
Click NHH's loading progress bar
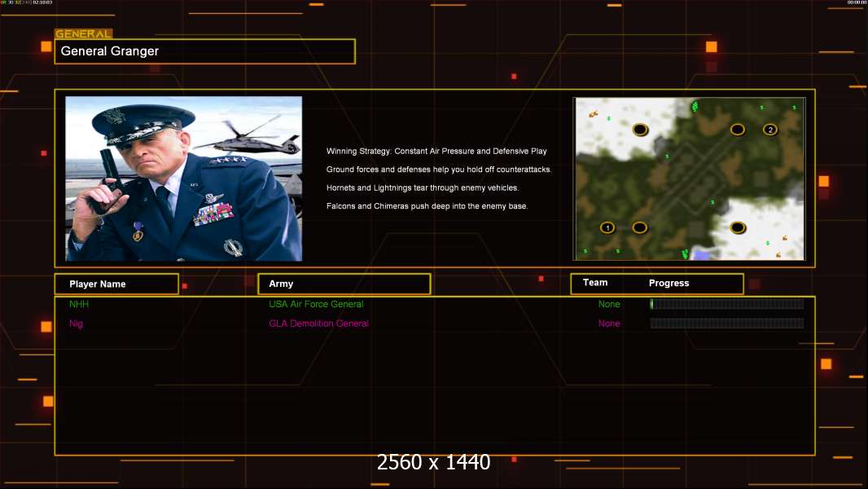point(727,303)
